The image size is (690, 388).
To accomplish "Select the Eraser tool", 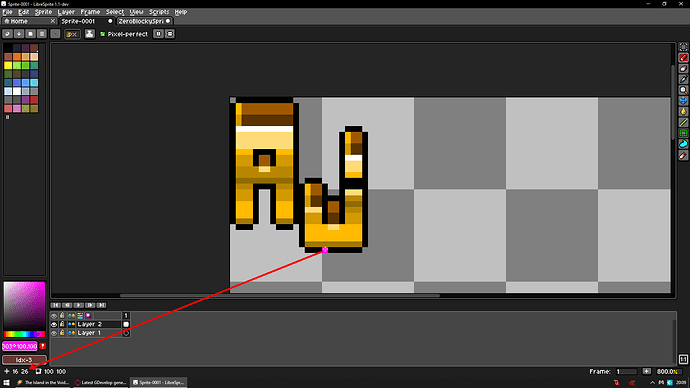I will pyautogui.click(x=683, y=69).
